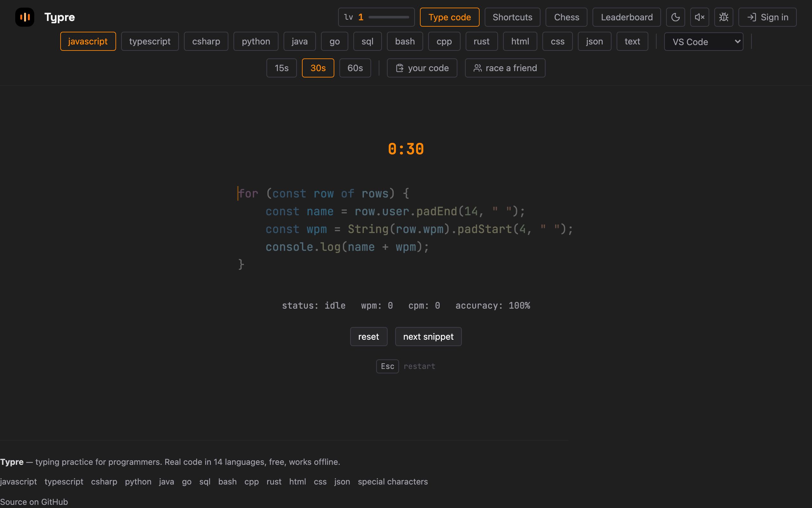Open the VS Code theme dropdown

click(704, 42)
